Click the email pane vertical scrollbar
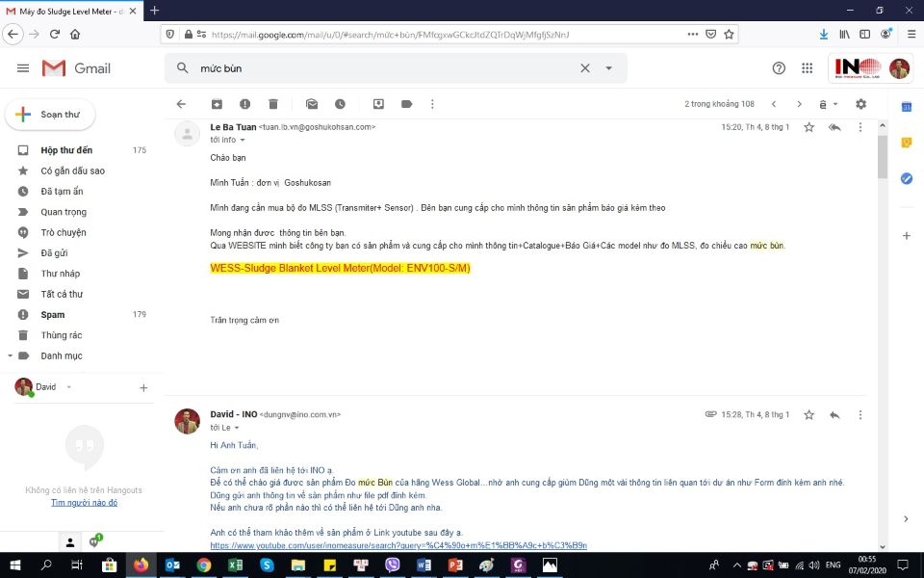Screen dimensions: 924x578 (x=882, y=159)
